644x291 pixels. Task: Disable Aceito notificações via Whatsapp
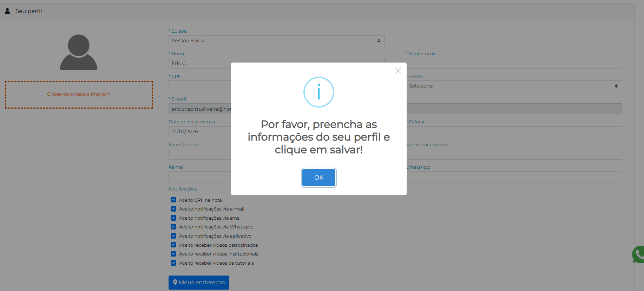[173, 227]
